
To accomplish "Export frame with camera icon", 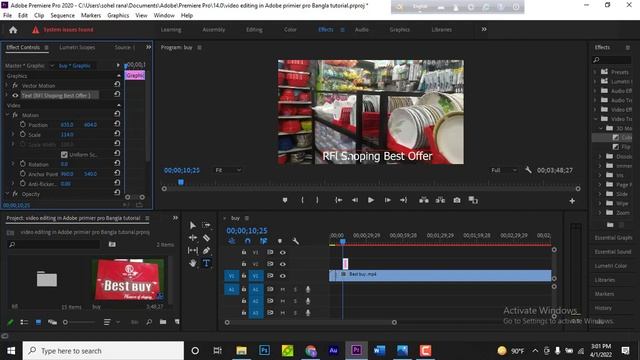I will coord(457,200).
